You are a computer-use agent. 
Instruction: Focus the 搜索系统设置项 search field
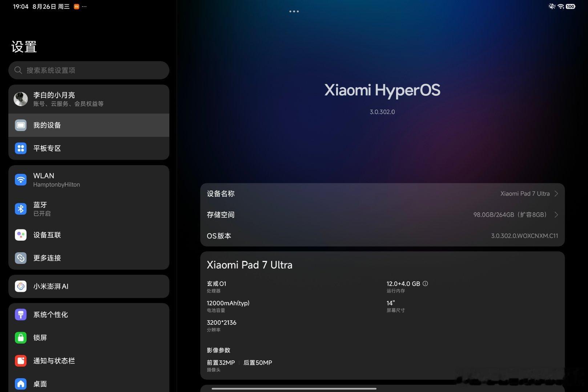(89, 70)
